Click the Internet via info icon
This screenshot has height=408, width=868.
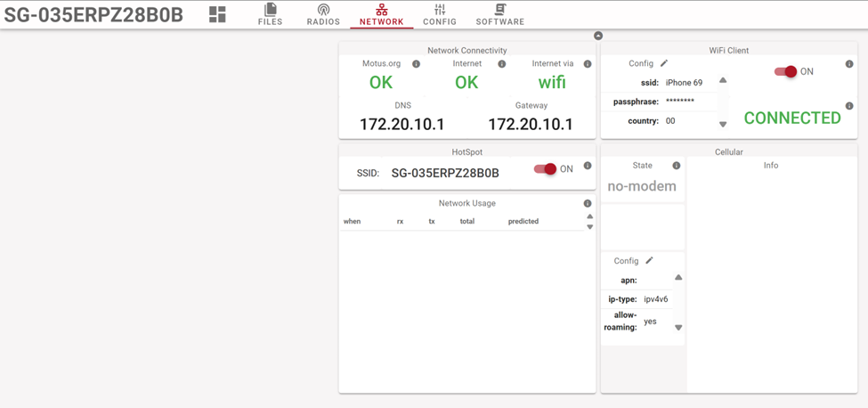[x=588, y=64]
